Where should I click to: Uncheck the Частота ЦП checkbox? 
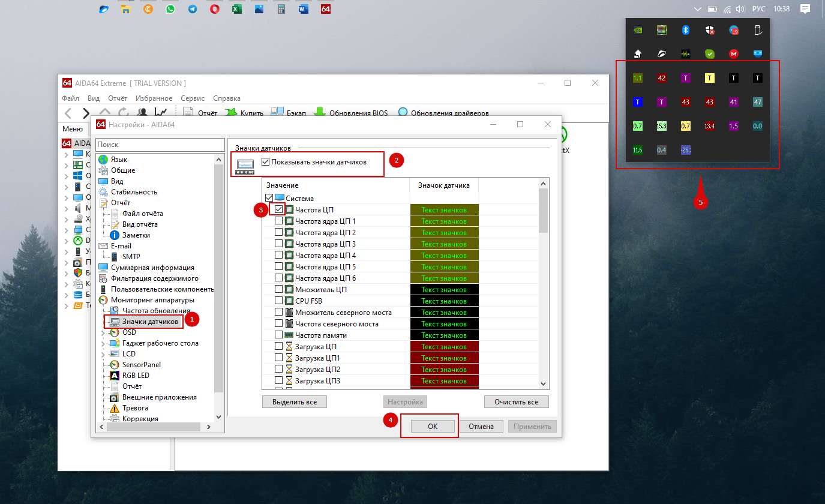point(279,209)
